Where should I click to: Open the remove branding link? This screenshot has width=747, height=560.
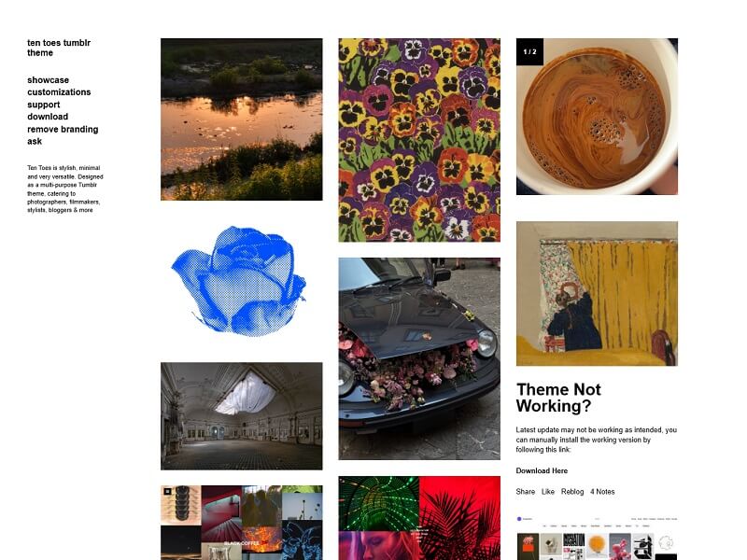click(63, 129)
